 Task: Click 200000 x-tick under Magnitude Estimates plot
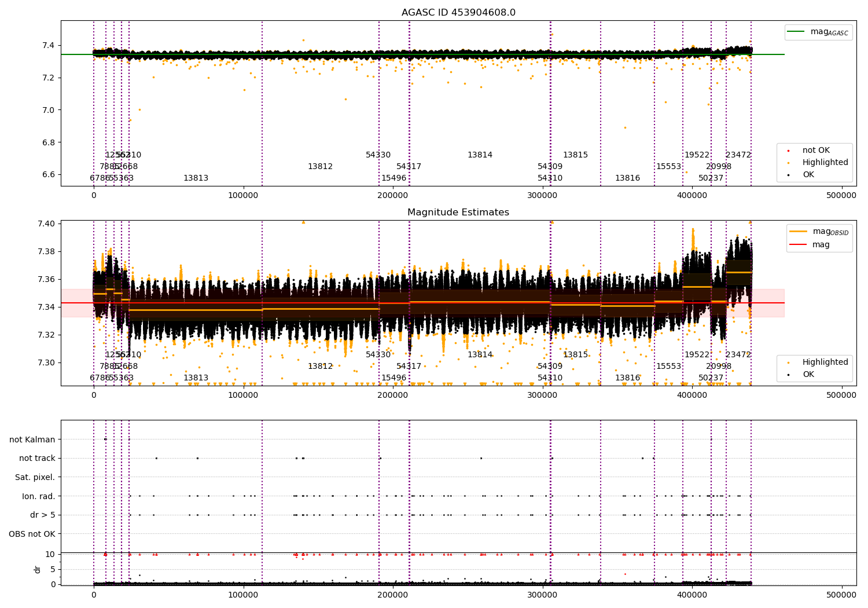coord(393,395)
